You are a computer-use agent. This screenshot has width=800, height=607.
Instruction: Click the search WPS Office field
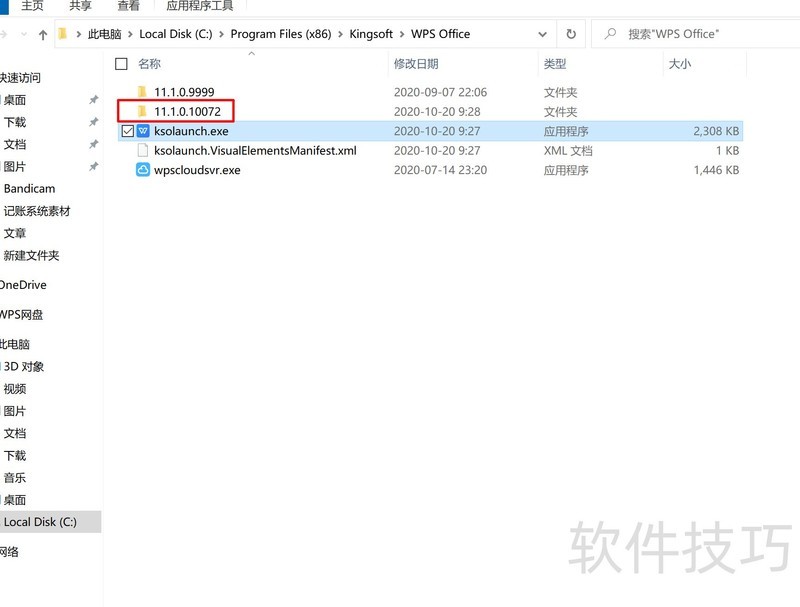(695, 34)
